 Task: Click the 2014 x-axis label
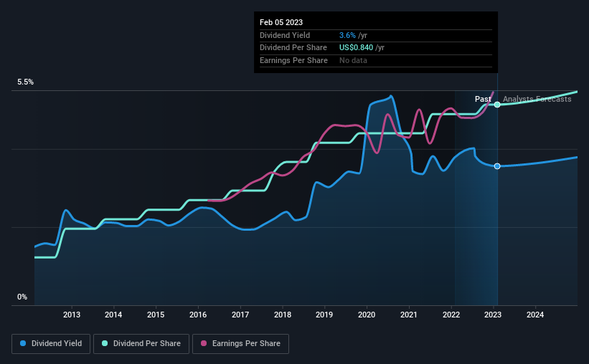[x=113, y=315]
